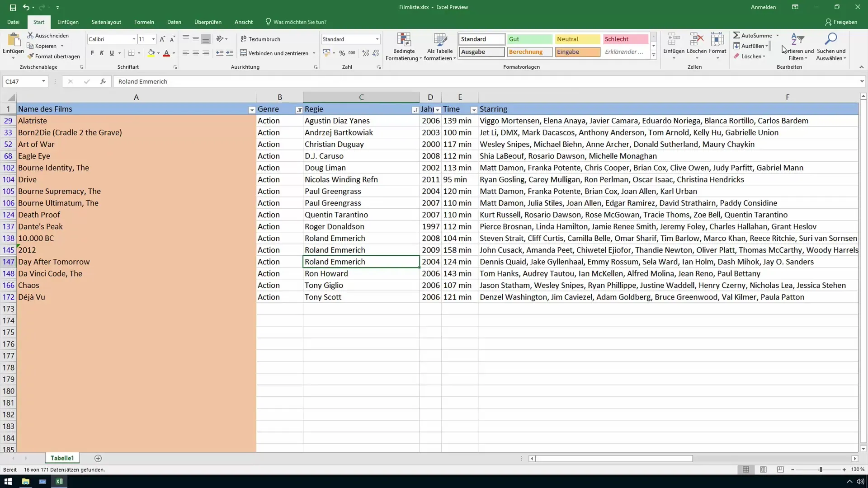This screenshot has height=488, width=868.
Task: Increase font size with the larger A icon
Action: click(162, 39)
